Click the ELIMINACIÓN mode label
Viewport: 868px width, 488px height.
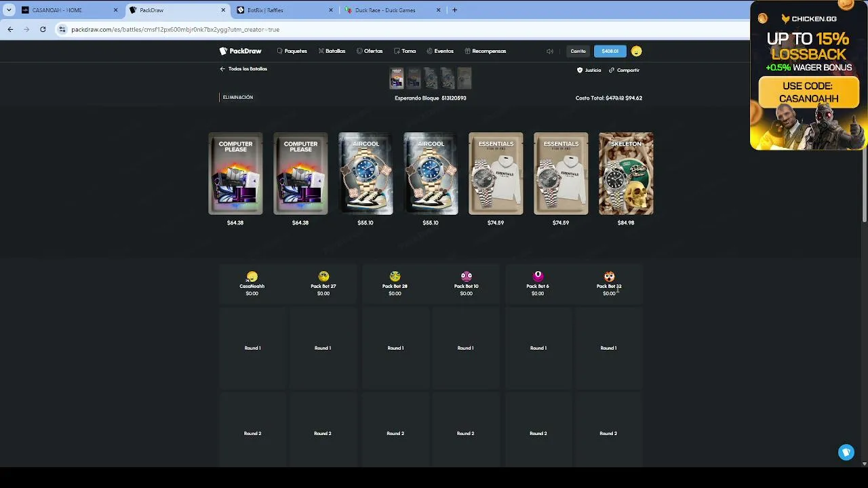[x=238, y=98]
